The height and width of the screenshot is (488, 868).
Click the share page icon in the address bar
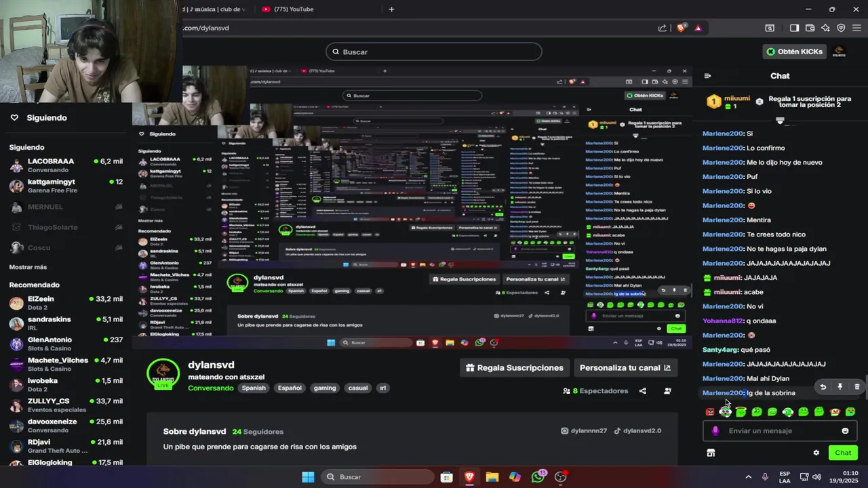pos(663,28)
